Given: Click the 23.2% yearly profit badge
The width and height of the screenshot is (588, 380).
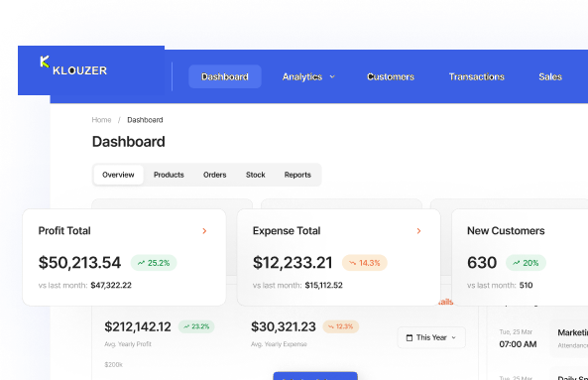Looking at the screenshot, I should coord(196,326).
